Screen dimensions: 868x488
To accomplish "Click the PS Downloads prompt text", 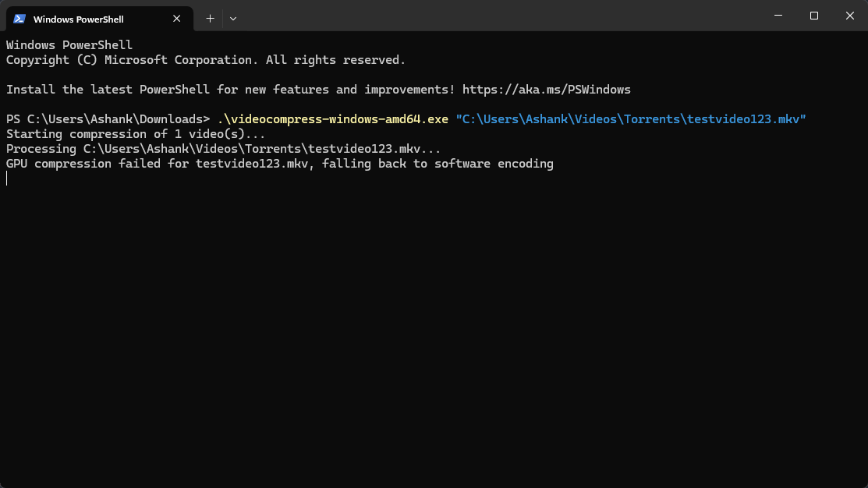I will pos(108,119).
